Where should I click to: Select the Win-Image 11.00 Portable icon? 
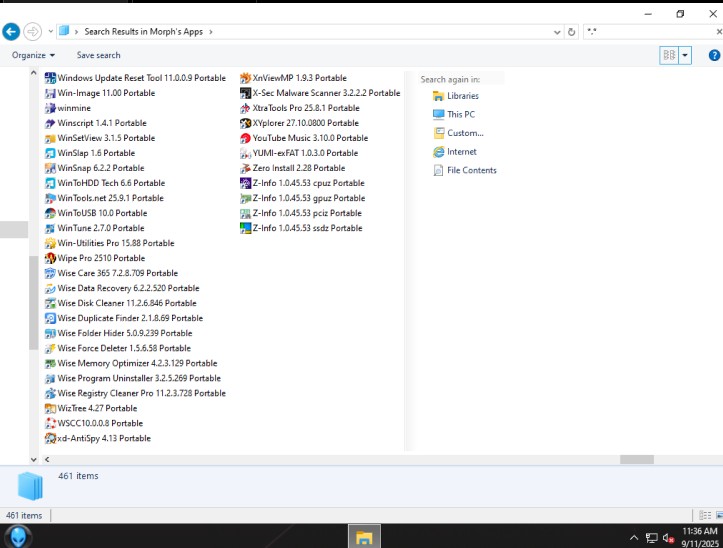[50, 93]
